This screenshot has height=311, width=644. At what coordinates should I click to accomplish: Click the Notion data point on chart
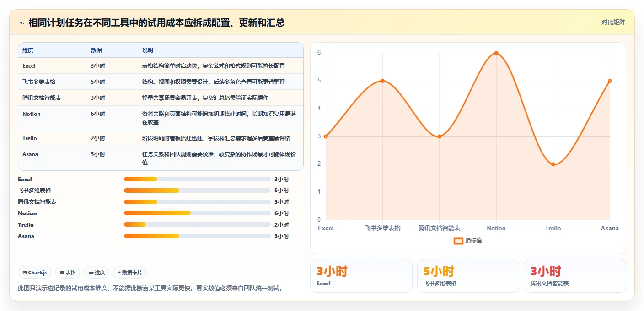click(x=496, y=53)
